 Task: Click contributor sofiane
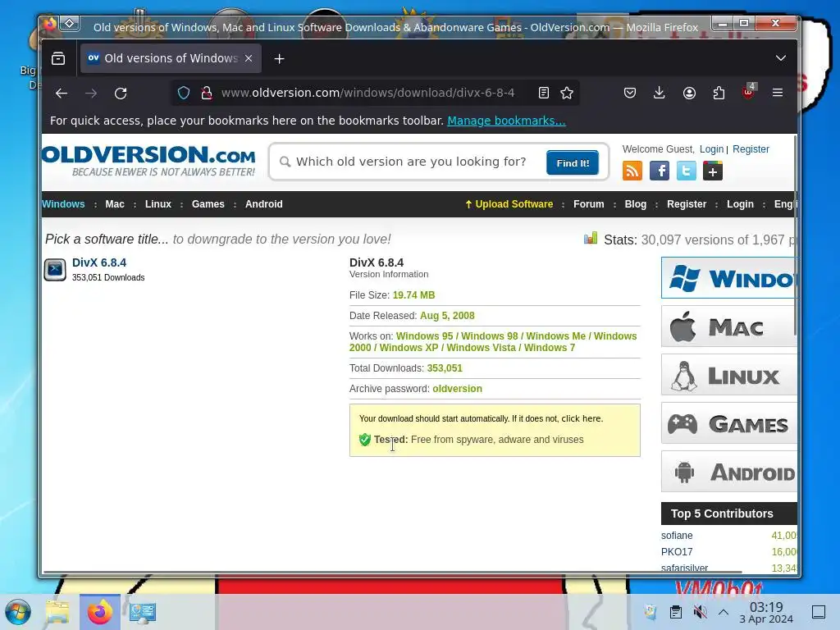tap(677, 535)
